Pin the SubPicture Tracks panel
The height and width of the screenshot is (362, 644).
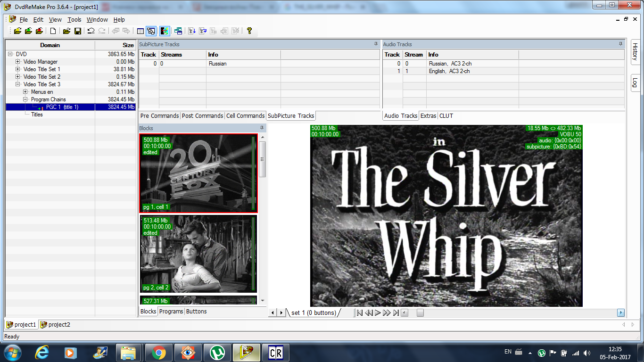click(376, 44)
